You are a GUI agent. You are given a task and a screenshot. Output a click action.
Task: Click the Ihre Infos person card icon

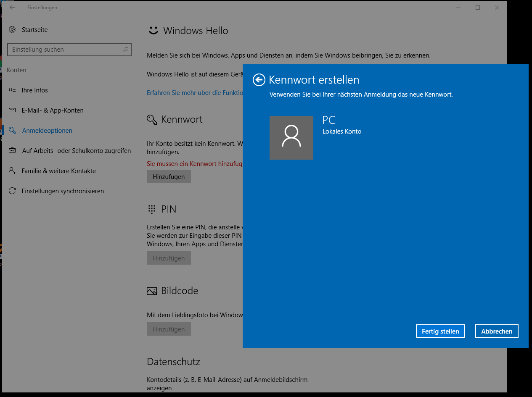pyautogui.click(x=12, y=90)
